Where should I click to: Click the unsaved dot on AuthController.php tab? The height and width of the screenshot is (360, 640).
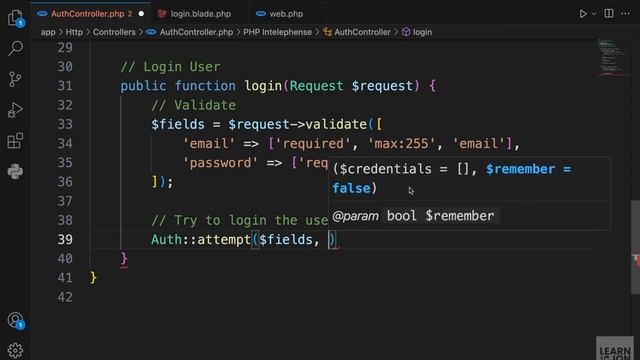[x=141, y=14]
